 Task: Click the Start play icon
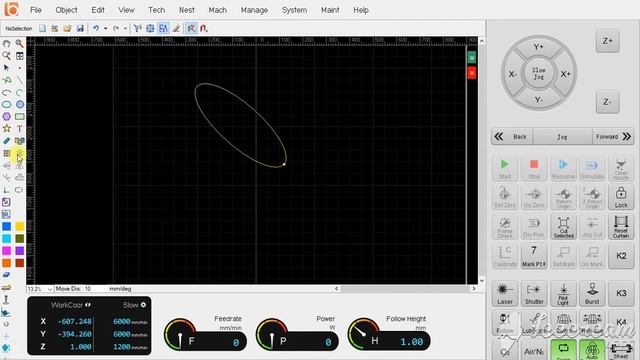click(505, 168)
